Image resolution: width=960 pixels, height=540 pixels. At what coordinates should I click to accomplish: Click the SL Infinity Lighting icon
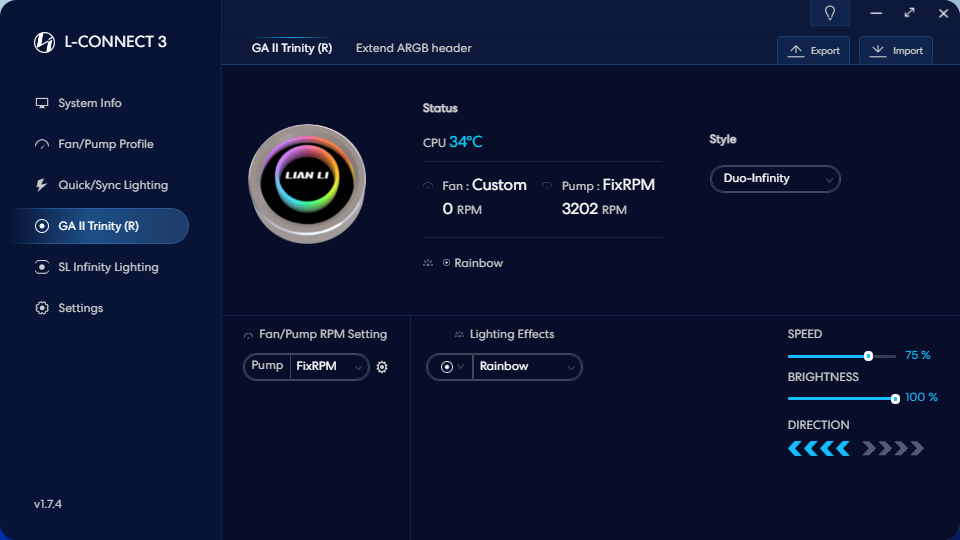42,267
